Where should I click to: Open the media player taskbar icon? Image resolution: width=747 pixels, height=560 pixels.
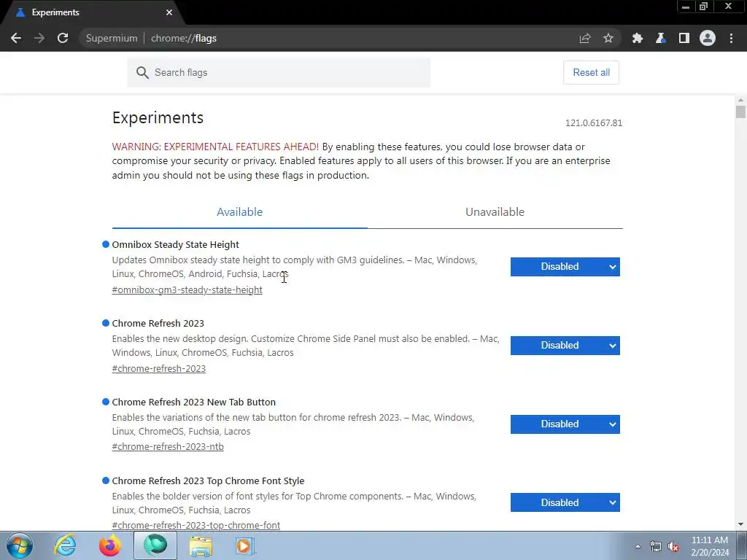coord(245,545)
